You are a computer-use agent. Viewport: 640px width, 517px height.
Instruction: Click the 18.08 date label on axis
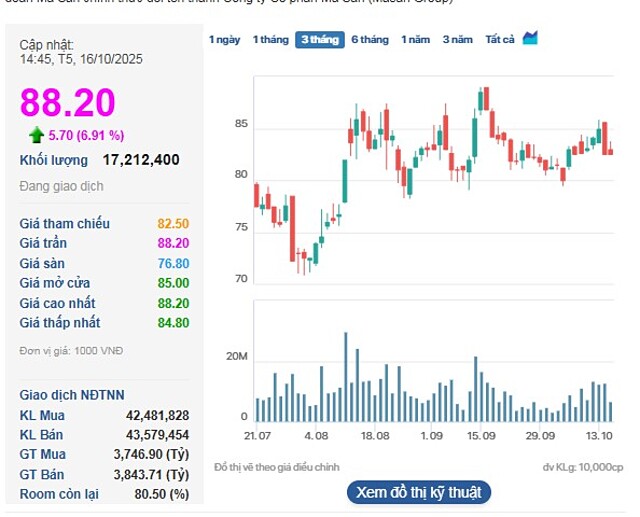point(374,436)
